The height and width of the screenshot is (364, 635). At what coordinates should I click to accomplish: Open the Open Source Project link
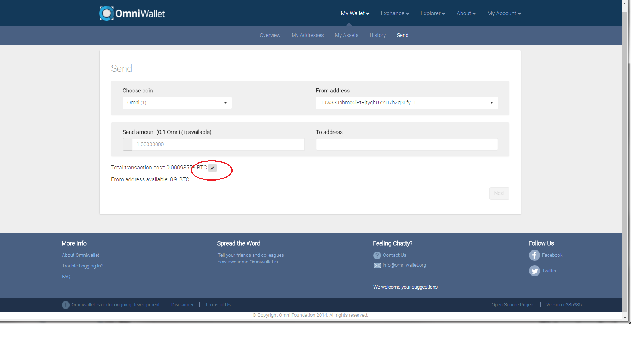(x=513, y=305)
